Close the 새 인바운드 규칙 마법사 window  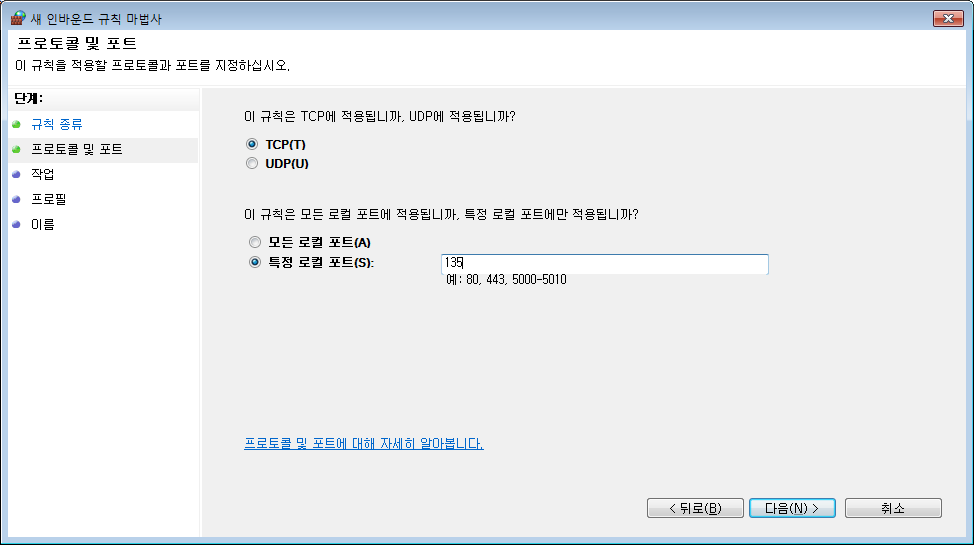pos(948,19)
